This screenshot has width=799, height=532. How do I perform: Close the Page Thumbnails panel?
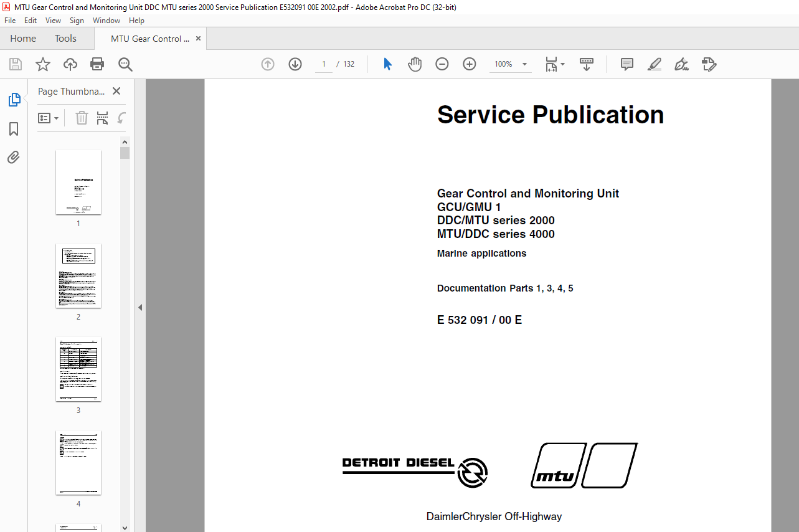click(116, 91)
